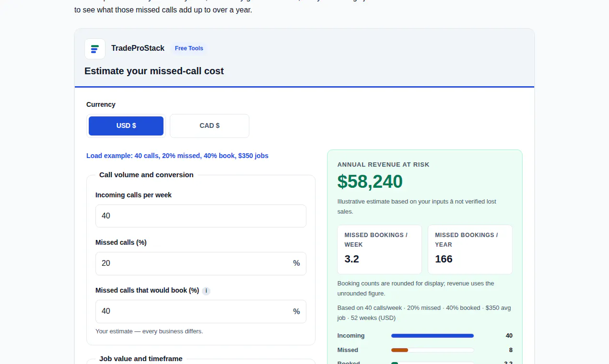Focus the Missed calls that would book field
This screenshot has width=609, height=364.
(201, 311)
